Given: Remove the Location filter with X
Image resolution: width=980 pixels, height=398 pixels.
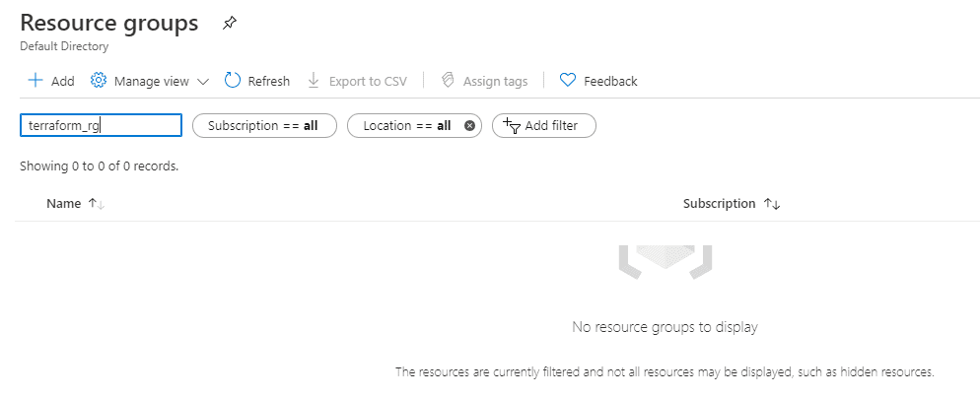Looking at the screenshot, I should point(469,125).
